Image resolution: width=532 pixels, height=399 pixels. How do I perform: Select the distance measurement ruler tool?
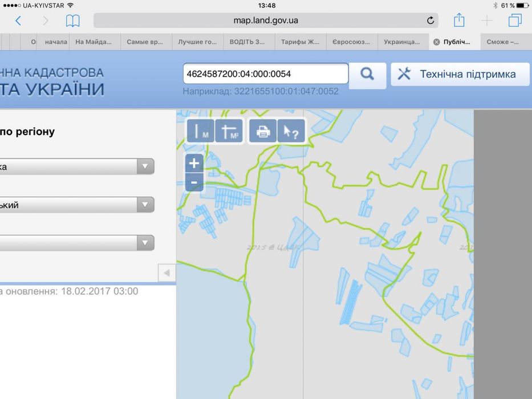201,131
